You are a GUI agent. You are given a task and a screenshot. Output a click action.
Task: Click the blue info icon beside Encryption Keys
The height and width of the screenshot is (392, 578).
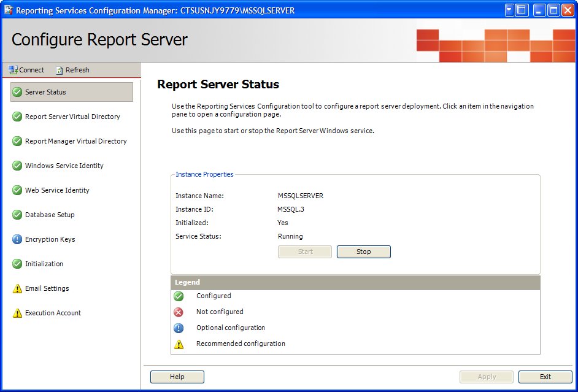pos(17,239)
